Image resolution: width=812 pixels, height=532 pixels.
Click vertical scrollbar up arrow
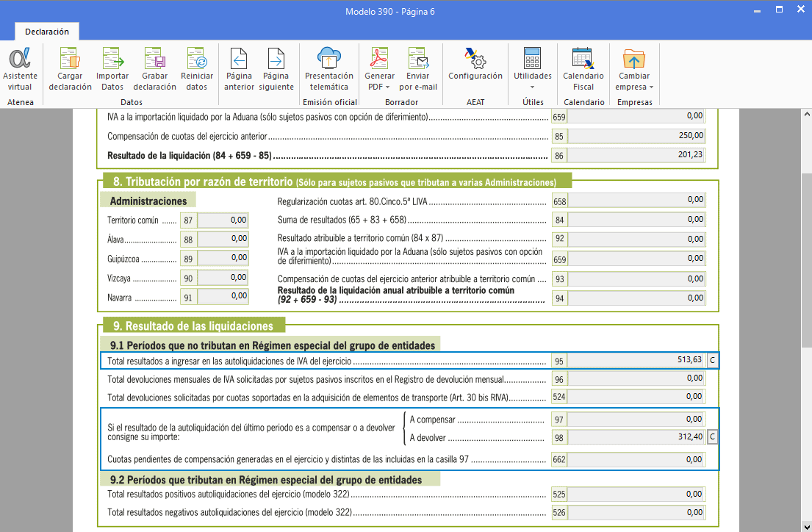click(x=807, y=113)
